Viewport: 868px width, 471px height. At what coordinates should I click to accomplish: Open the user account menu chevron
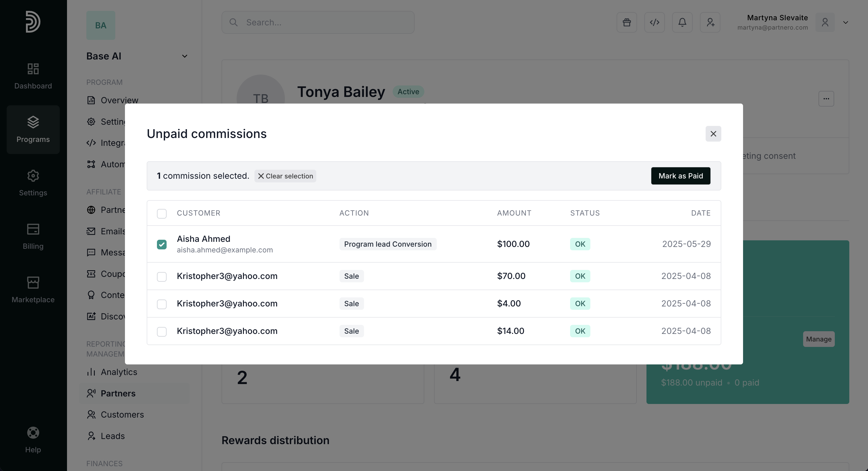tap(845, 23)
